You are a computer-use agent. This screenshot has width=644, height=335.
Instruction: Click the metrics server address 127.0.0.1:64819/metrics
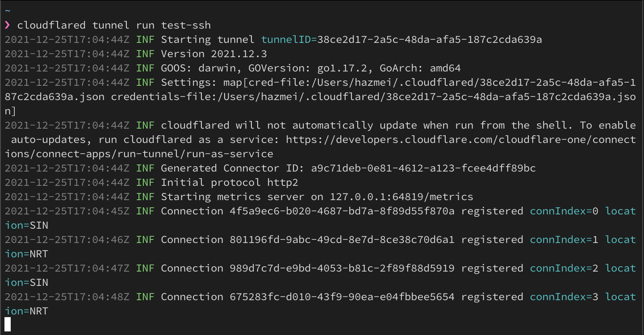pyautogui.click(x=401, y=197)
